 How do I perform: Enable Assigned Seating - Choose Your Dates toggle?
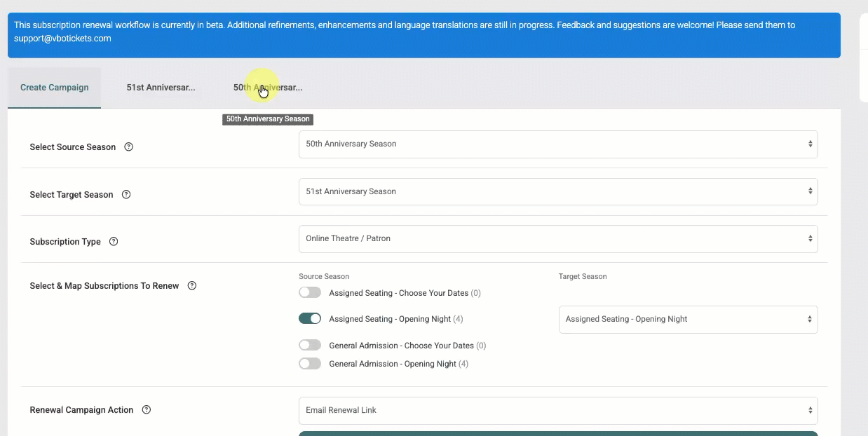point(310,292)
